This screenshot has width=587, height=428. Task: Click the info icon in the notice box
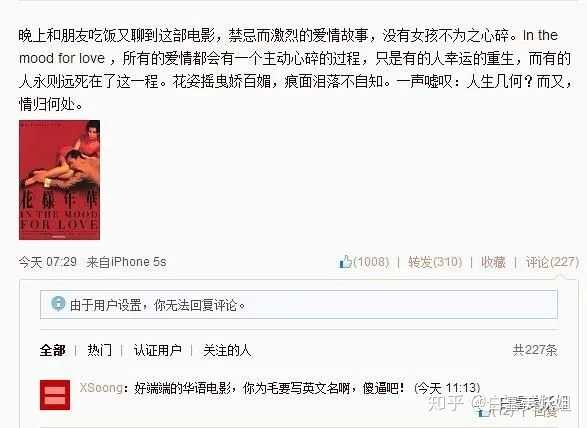coord(58,304)
